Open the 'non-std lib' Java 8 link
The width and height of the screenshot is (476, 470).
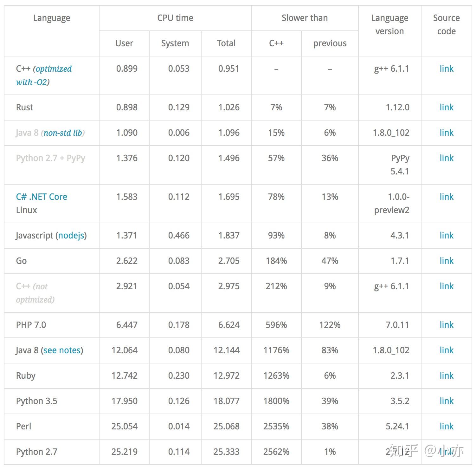[x=63, y=133]
